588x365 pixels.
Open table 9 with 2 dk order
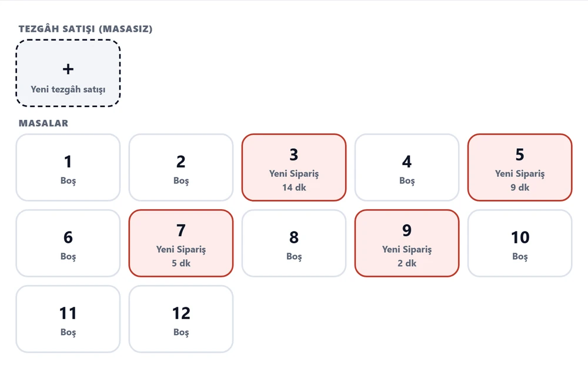point(407,243)
